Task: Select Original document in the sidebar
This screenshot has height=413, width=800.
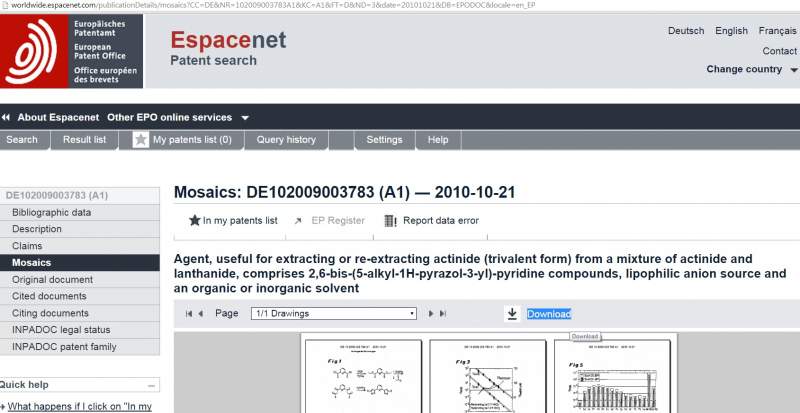Action: pyautogui.click(x=80, y=280)
